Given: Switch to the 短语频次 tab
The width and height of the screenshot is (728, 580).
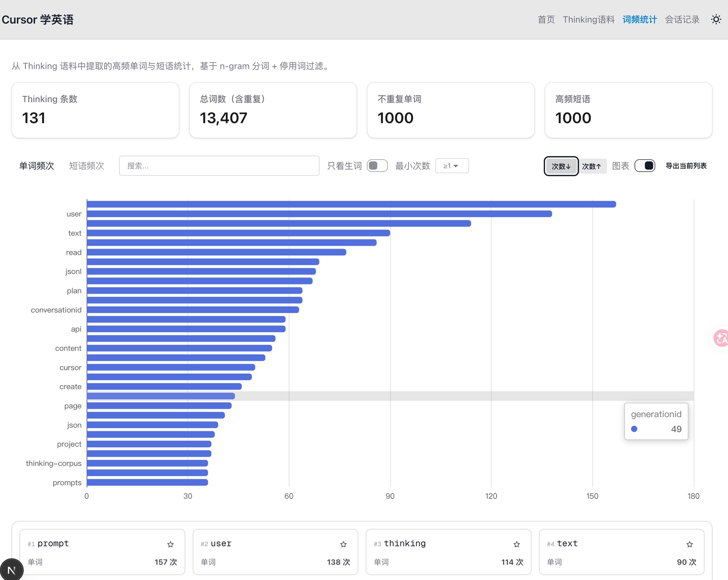Looking at the screenshot, I should click(87, 166).
